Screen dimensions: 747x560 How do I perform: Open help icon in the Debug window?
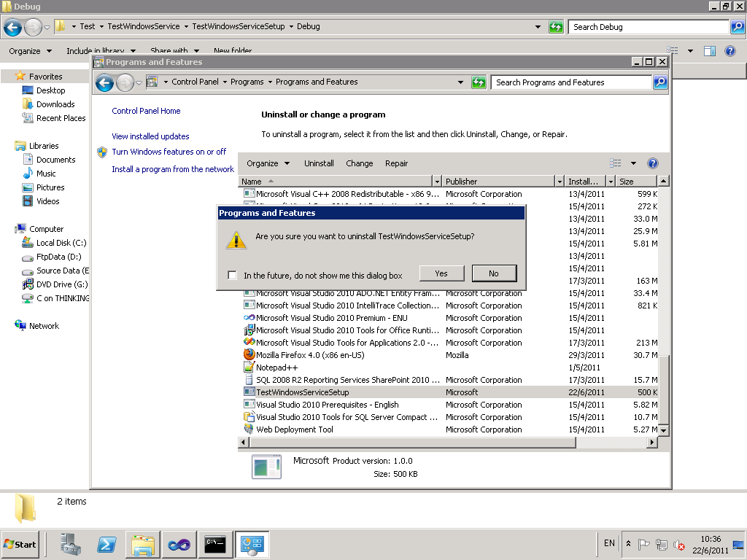pyautogui.click(x=729, y=51)
